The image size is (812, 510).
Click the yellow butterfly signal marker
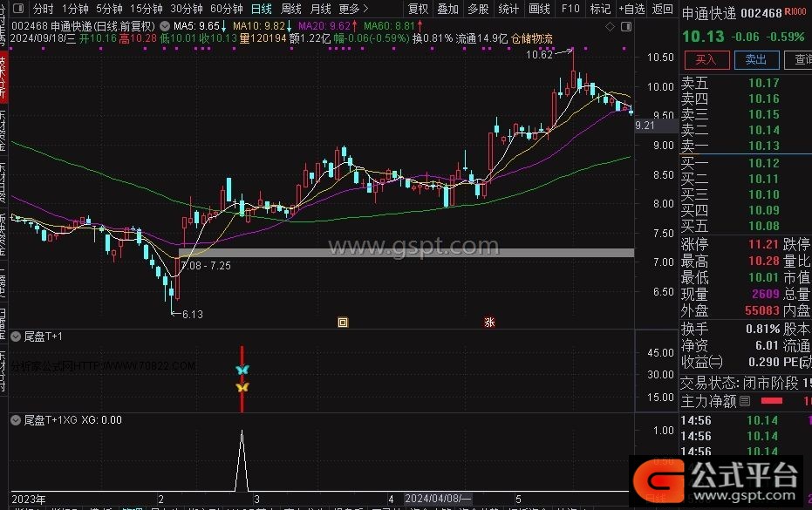click(x=242, y=387)
